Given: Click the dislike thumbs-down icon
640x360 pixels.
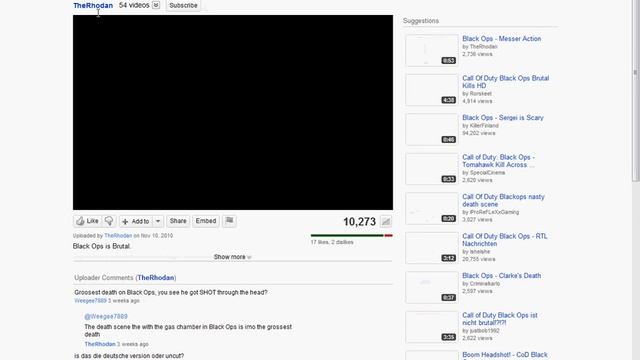Looking at the screenshot, I should pos(109,221).
